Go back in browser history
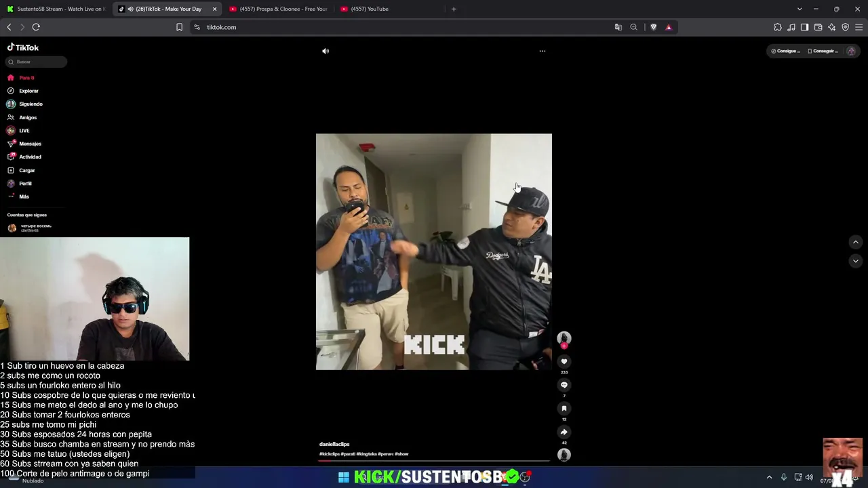This screenshot has width=868, height=488. [x=9, y=27]
